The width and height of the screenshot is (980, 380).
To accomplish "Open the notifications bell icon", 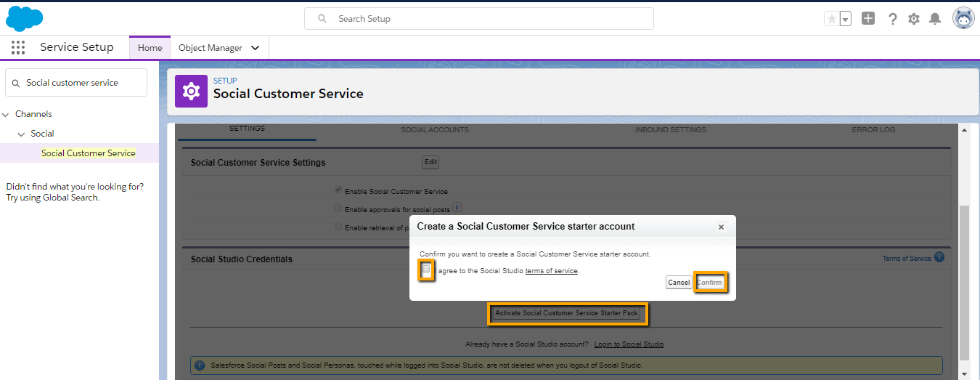I will (935, 19).
